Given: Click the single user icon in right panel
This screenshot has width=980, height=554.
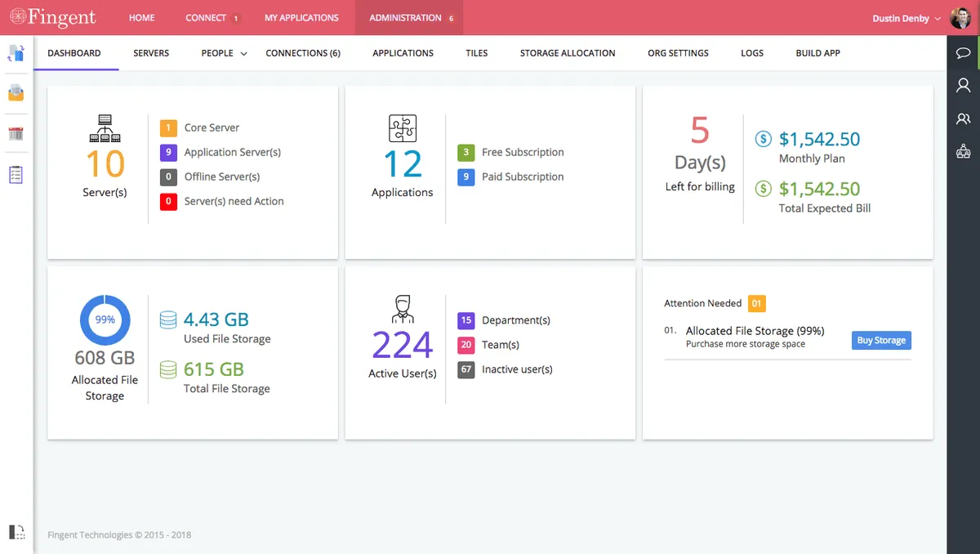Looking at the screenshot, I should (x=963, y=85).
